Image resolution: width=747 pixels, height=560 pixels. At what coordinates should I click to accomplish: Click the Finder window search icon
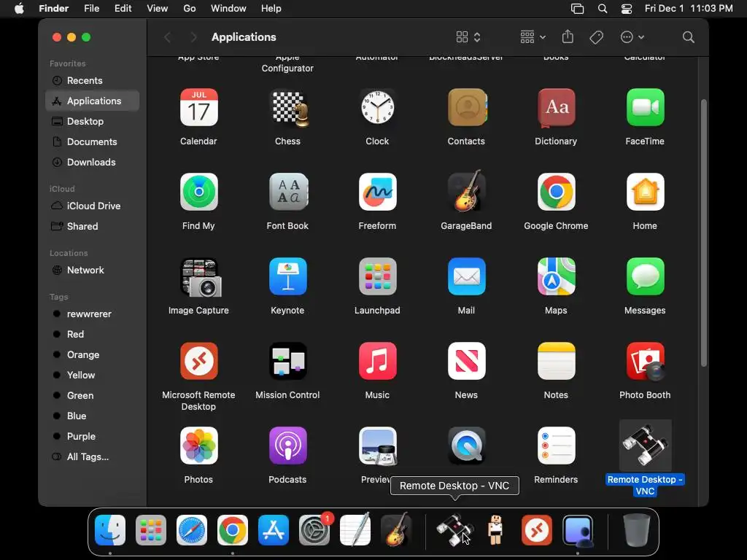pyautogui.click(x=688, y=37)
